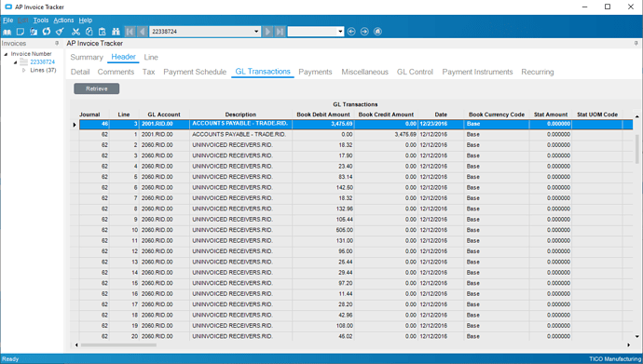Open the Comments sub-tab
Screen dimensions: 643x364
[x=116, y=72]
